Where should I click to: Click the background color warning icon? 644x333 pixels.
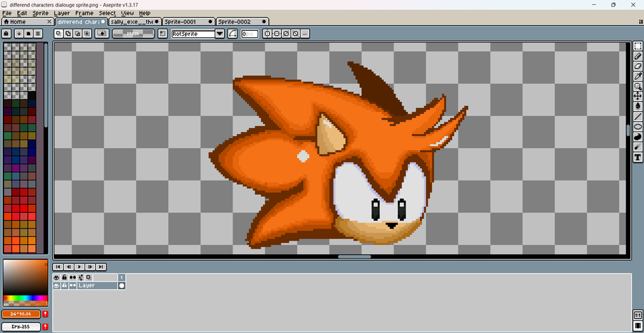click(x=45, y=327)
